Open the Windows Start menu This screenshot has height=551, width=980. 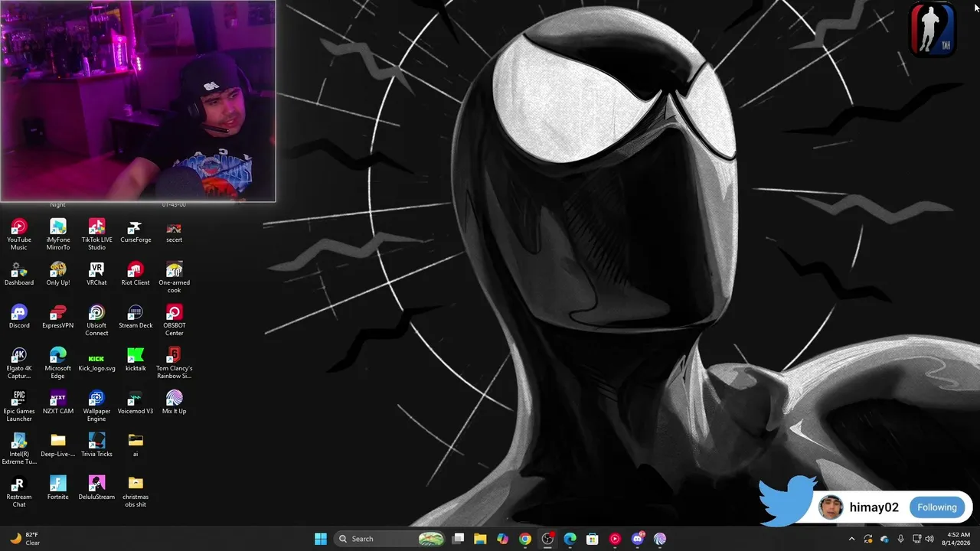[321, 539]
